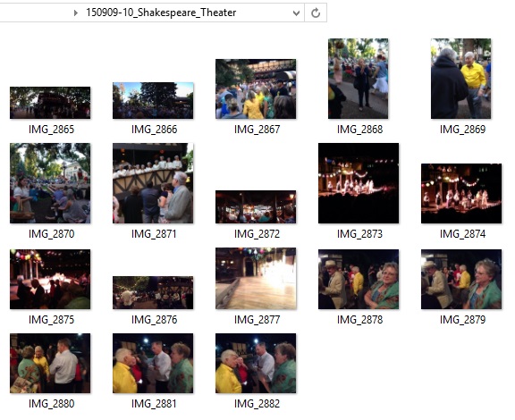
Task: Open the address bar history dropdown
Action: click(x=296, y=13)
